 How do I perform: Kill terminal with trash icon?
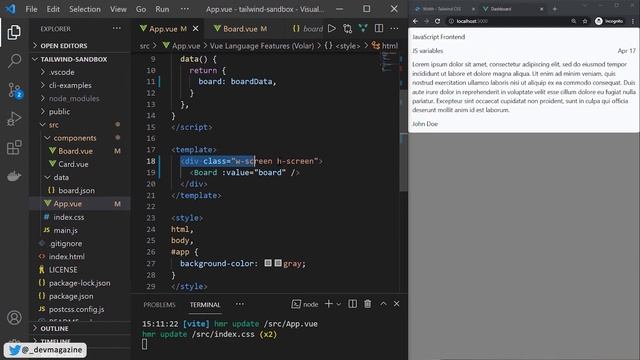tap(368, 304)
